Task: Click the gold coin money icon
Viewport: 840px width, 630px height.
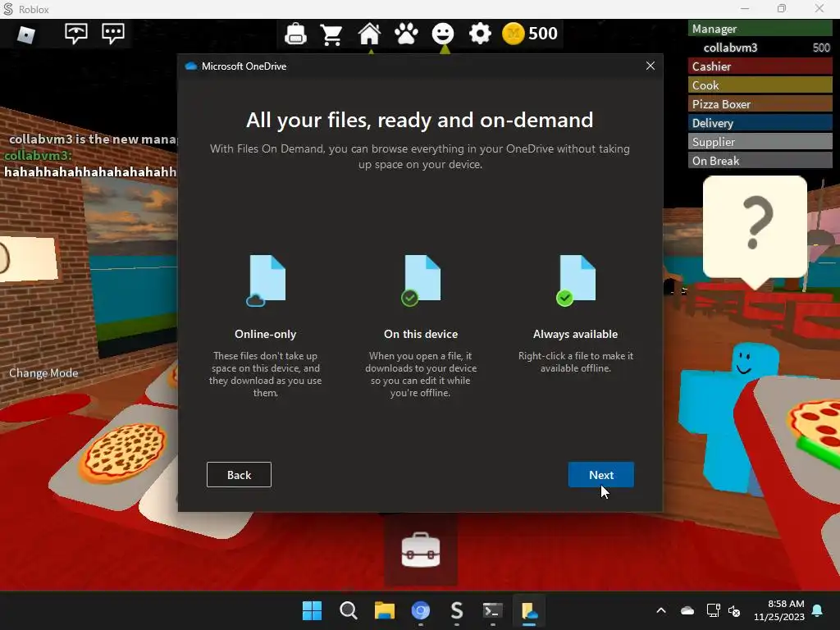Action: click(x=513, y=34)
